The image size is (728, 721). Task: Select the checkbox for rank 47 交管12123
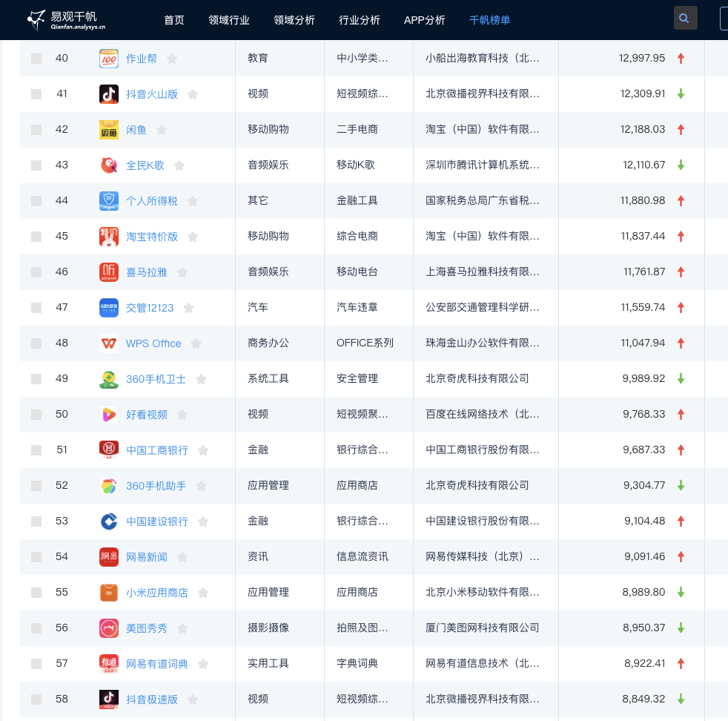(x=36, y=308)
